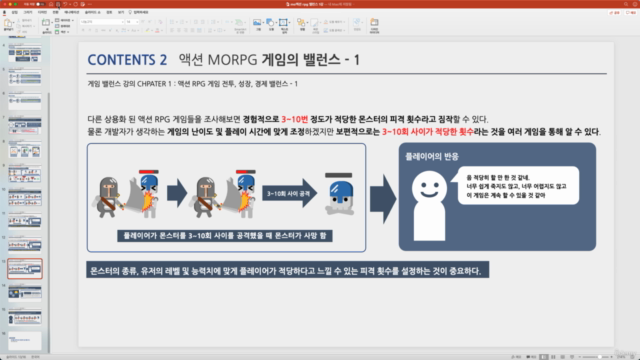Click the Slide Sorter view icon

pyautogui.click(x=553, y=357)
